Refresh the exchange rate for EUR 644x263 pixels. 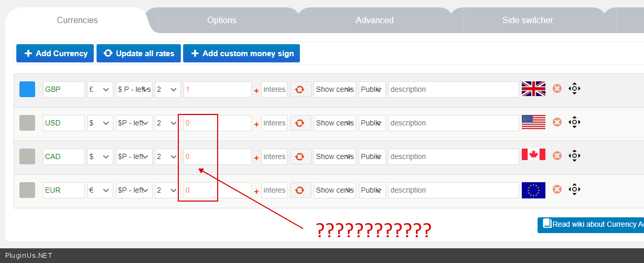(300, 190)
